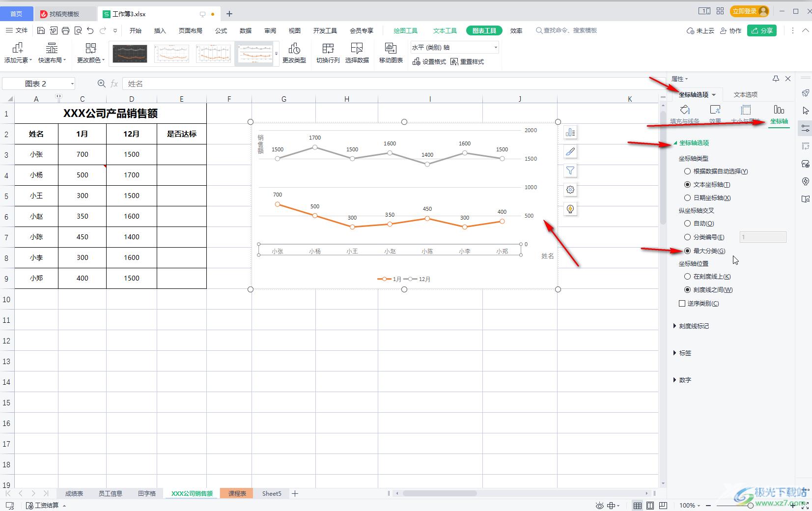Redo the last action
The width and height of the screenshot is (812, 511).
103,30
